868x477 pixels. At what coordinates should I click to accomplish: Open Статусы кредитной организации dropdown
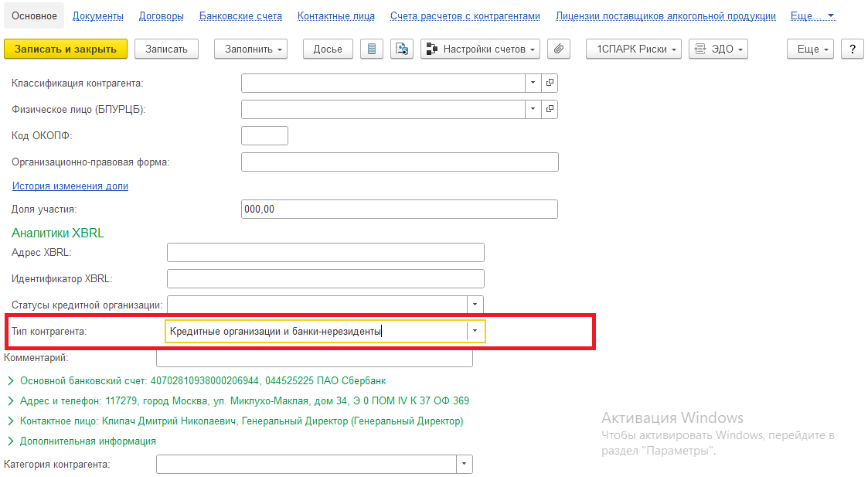pyautogui.click(x=475, y=305)
